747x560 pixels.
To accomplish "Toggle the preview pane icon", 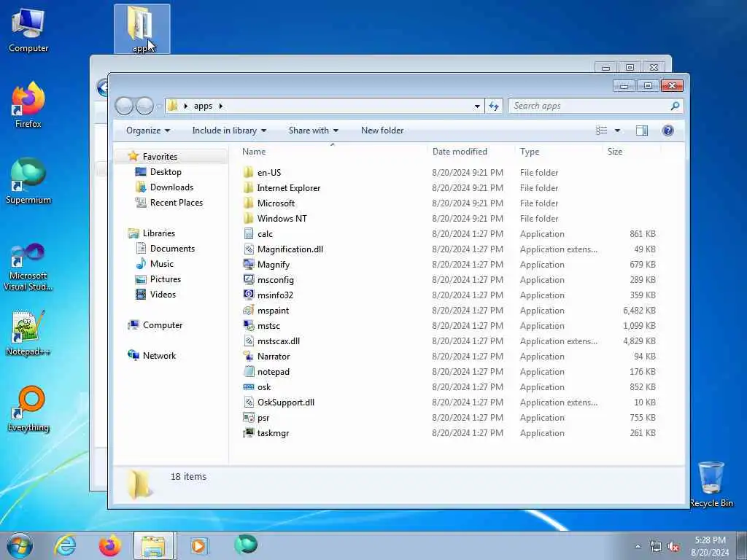I will tap(642, 131).
